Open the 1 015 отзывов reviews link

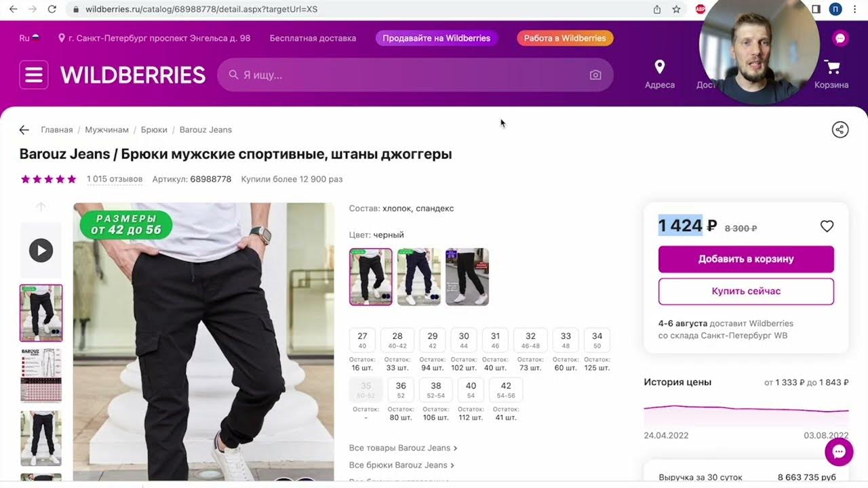click(x=115, y=180)
